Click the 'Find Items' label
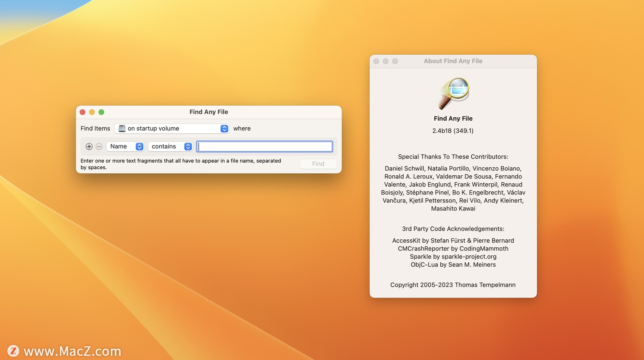 [x=95, y=128]
